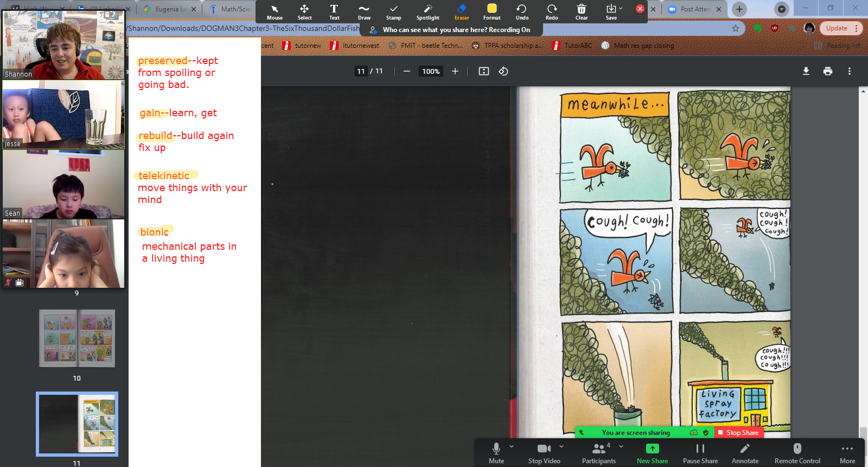
Task: Open the More meeting options
Action: point(847,453)
